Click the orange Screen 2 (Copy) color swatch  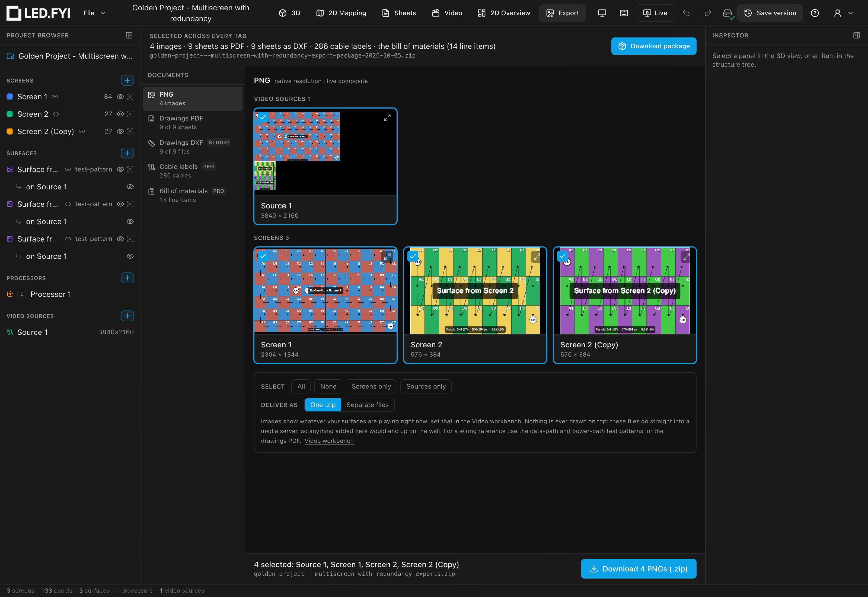tap(10, 131)
